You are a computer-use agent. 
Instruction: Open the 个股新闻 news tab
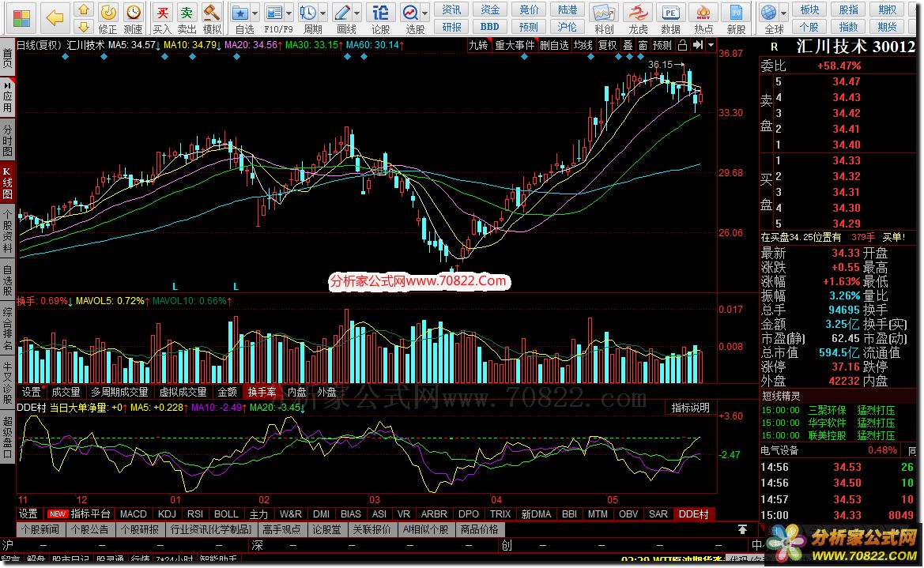tap(40, 530)
